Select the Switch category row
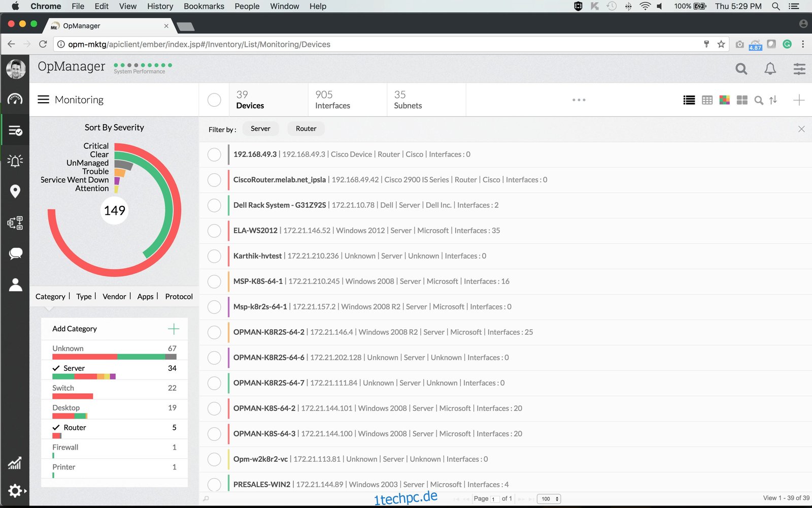Screen dimensions: 812x508 coord(114,390)
